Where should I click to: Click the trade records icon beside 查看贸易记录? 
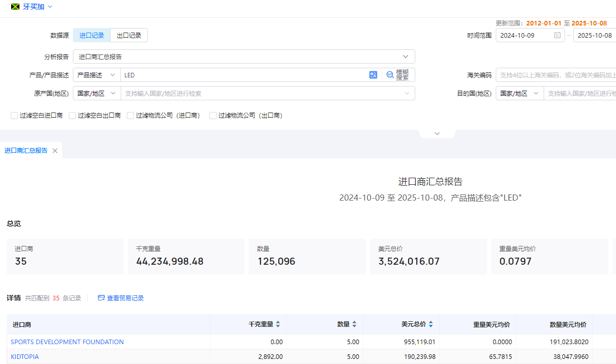tap(101, 298)
